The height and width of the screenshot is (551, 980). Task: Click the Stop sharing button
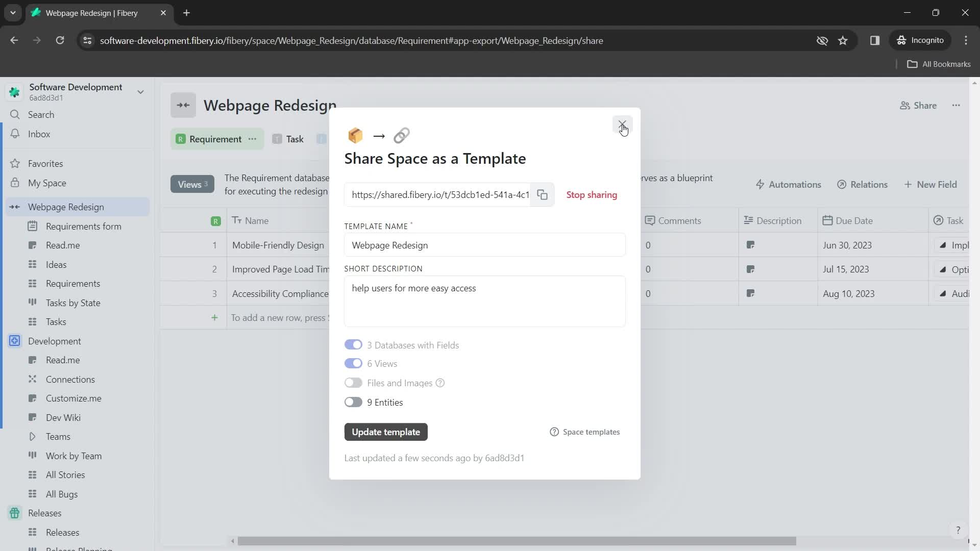point(592,194)
